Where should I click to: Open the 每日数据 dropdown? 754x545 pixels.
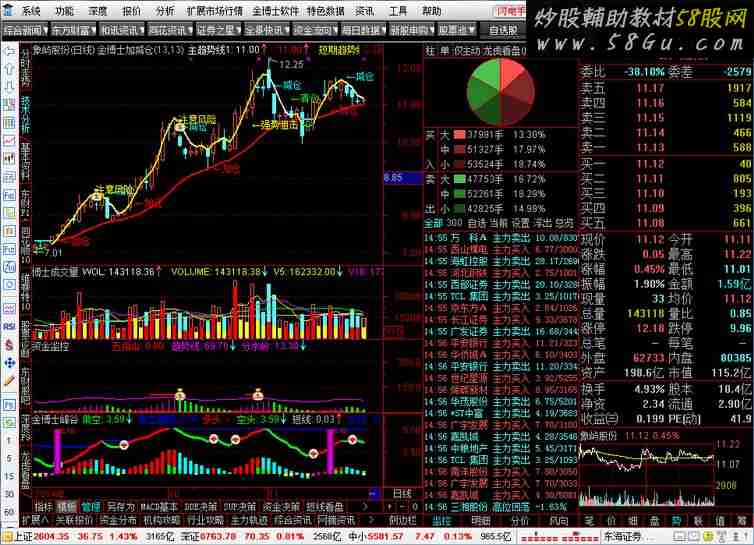(363, 30)
